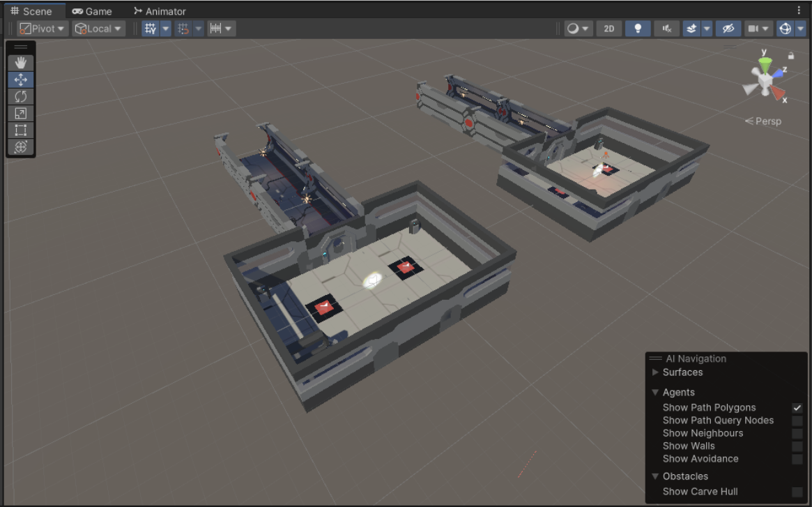This screenshot has width=812, height=507.
Task: Collapse the Agents section
Action: [x=655, y=393]
